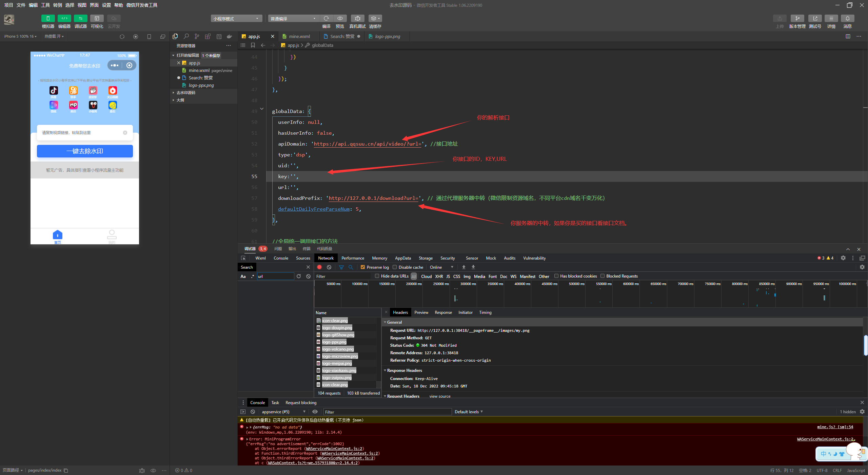Open devtools settings gear near error counts
Screen dimensions: 868x475
[843, 258]
